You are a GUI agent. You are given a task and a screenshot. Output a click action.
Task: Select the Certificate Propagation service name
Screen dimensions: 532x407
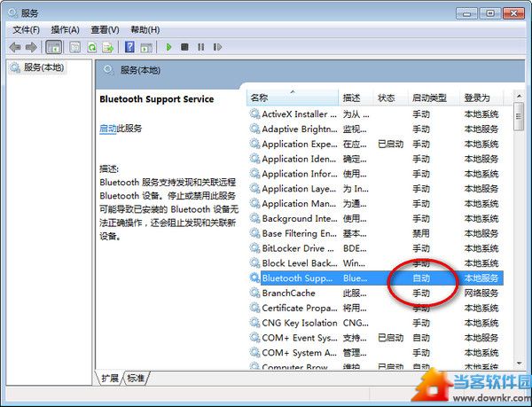point(300,308)
